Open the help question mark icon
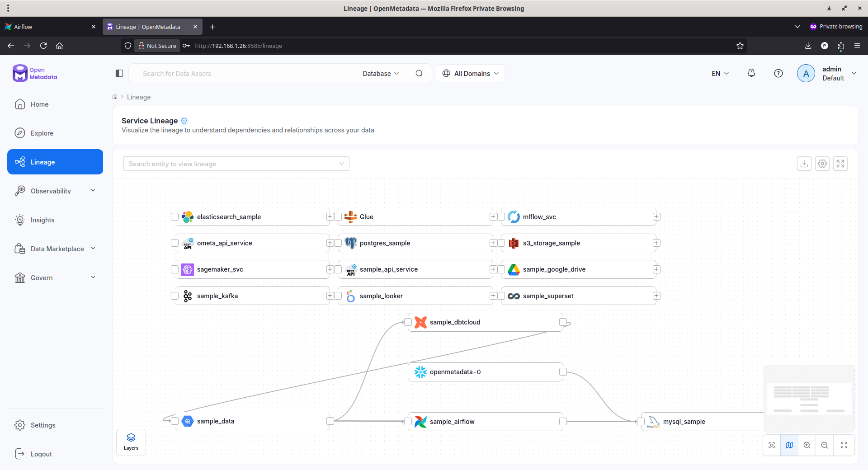868x470 pixels. coord(778,73)
